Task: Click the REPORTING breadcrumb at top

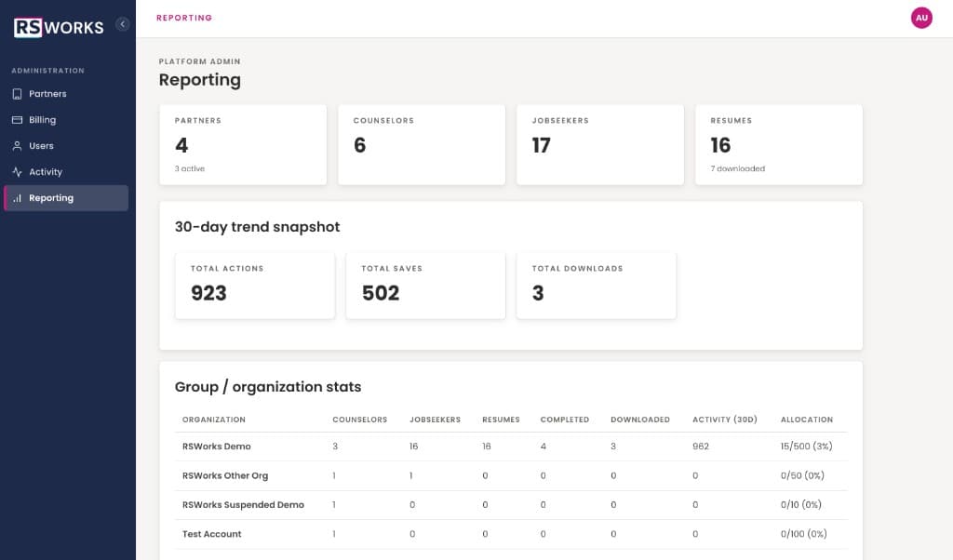Action: coord(184,18)
